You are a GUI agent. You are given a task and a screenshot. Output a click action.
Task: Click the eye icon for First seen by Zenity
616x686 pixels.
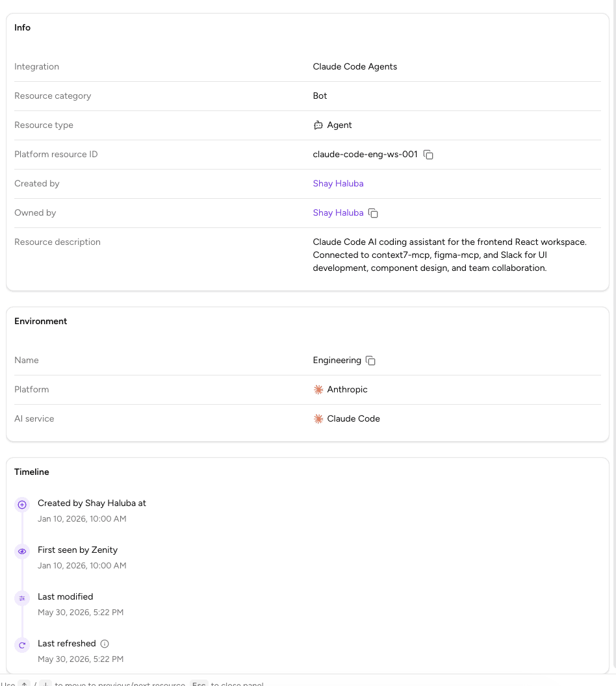pos(22,552)
